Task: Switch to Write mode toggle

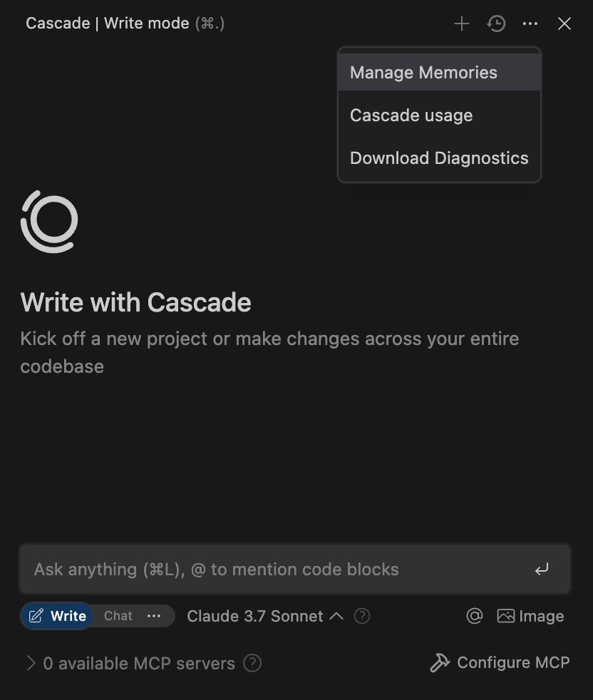Action: [x=58, y=616]
